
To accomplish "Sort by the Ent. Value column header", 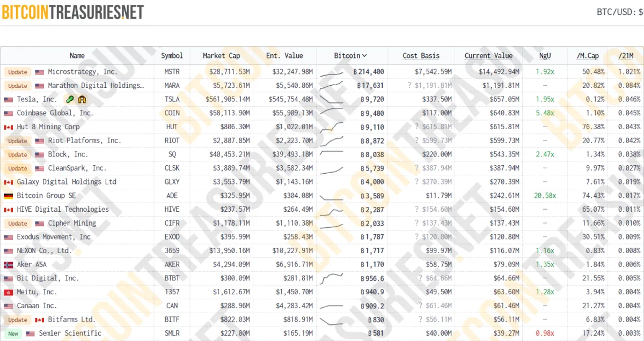I will 284,56.
